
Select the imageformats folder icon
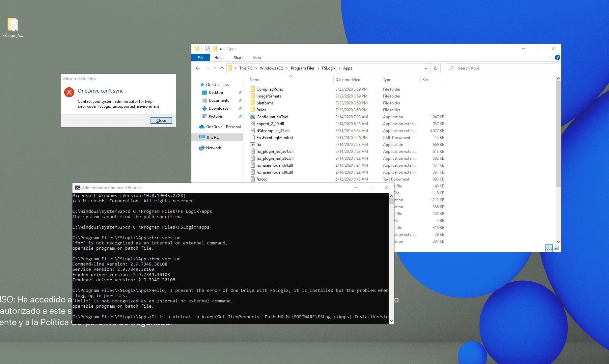[253, 96]
